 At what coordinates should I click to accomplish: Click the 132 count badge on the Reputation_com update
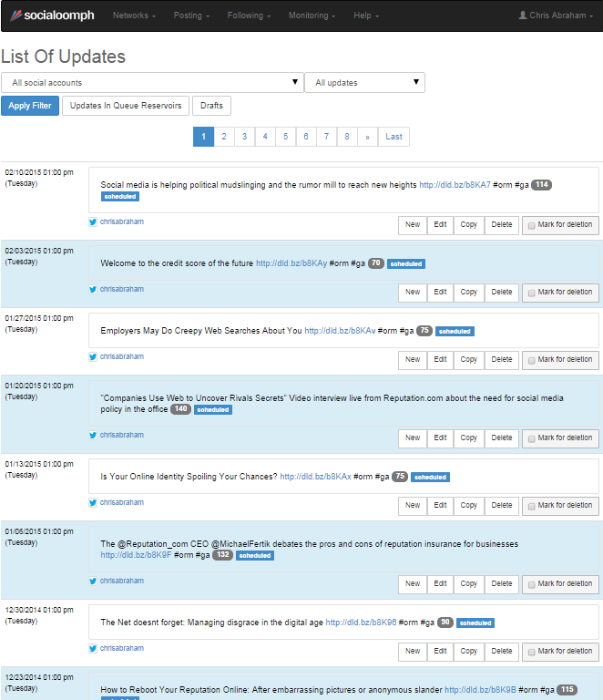(x=223, y=555)
